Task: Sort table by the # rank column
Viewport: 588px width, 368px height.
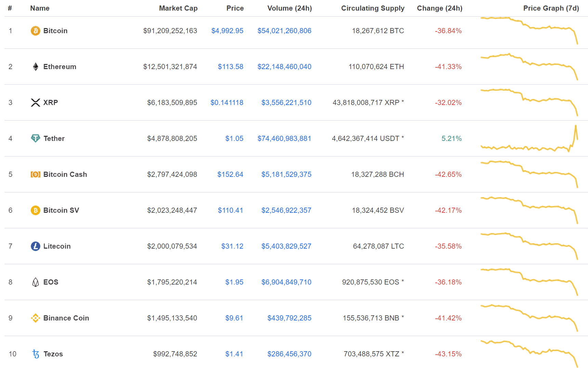Action: tap(10, 8)
